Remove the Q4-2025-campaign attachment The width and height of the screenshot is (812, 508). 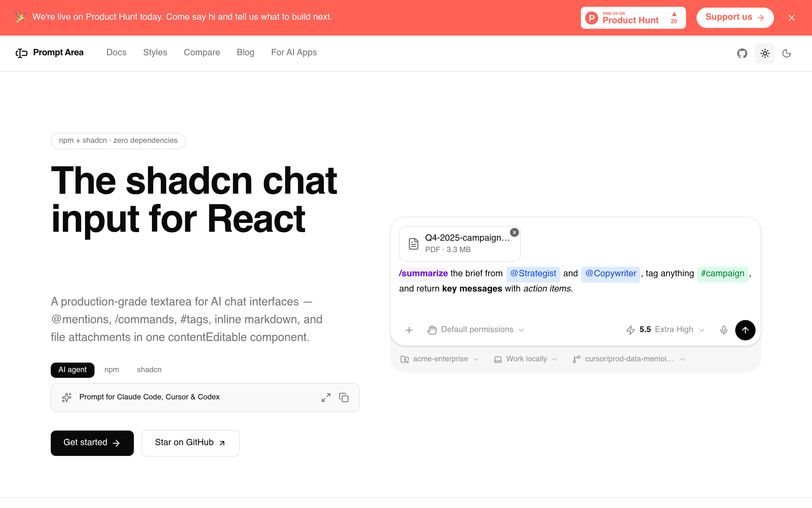click(514, 232)
